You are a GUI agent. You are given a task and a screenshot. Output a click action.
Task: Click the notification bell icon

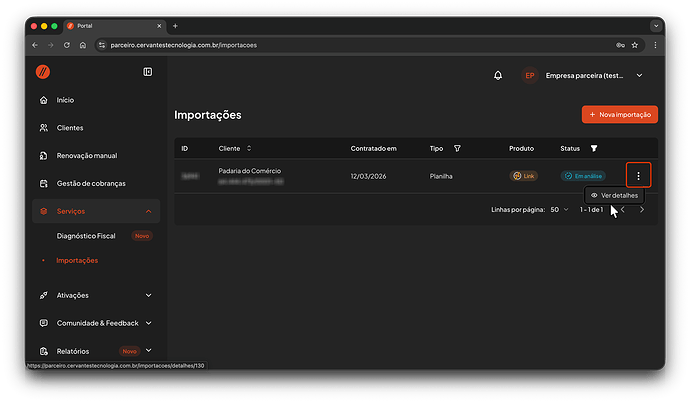click(x=498, y=75)
